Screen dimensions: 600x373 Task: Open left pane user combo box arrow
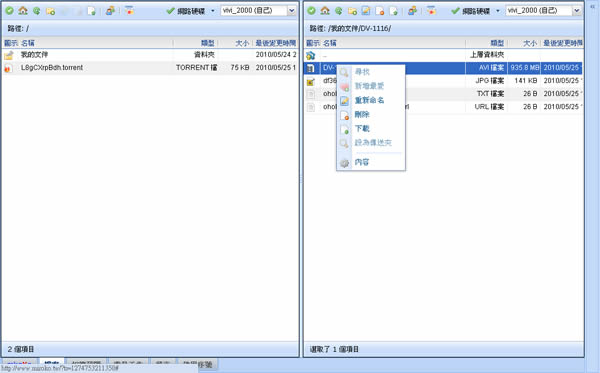click(x=292, y=11)
